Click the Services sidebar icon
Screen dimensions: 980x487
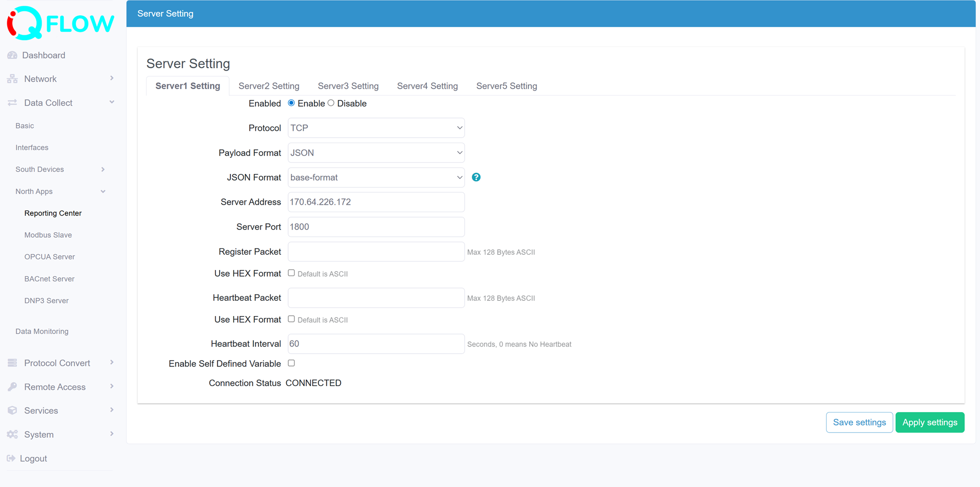click(12, 411)
